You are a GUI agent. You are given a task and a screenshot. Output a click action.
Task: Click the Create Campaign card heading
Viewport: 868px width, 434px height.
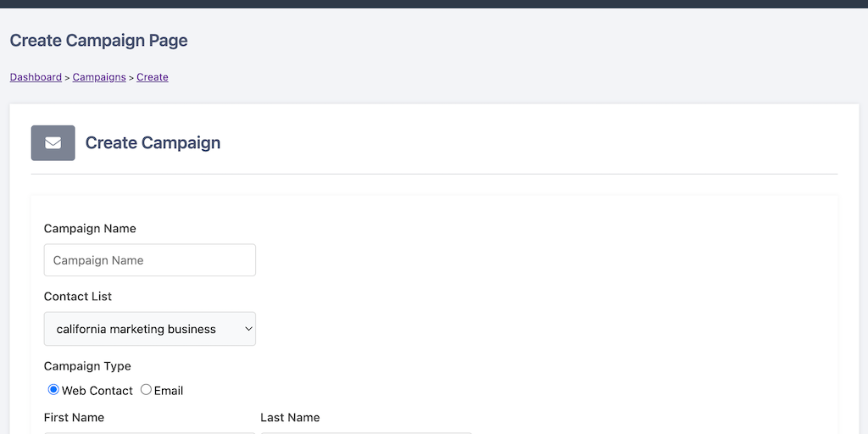[153, 143]
